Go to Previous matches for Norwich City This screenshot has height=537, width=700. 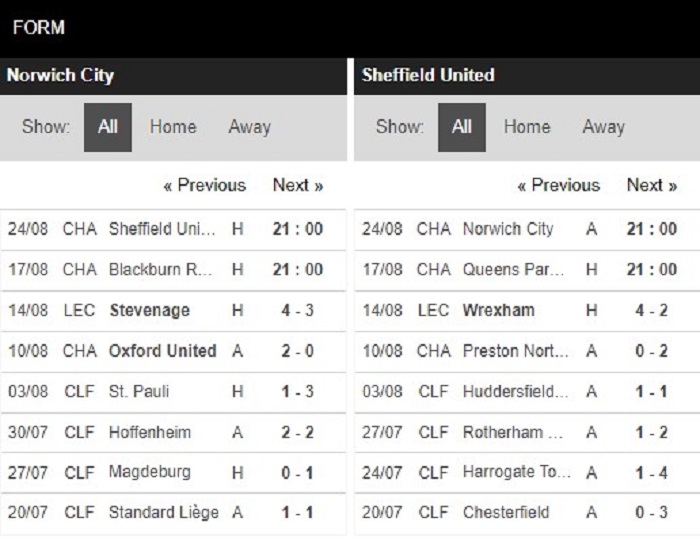click(205, 185)
